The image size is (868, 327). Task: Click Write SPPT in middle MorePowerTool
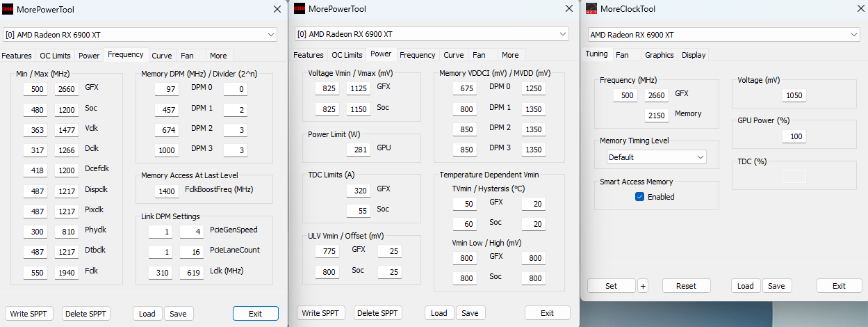pos(320,313)
